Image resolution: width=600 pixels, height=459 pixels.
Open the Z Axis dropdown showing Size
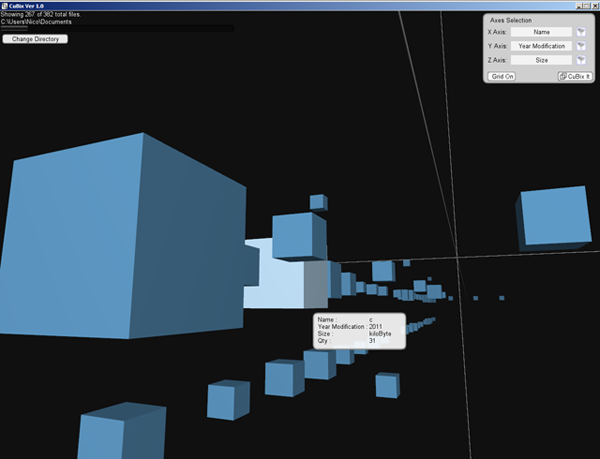(x=541, y=60)
